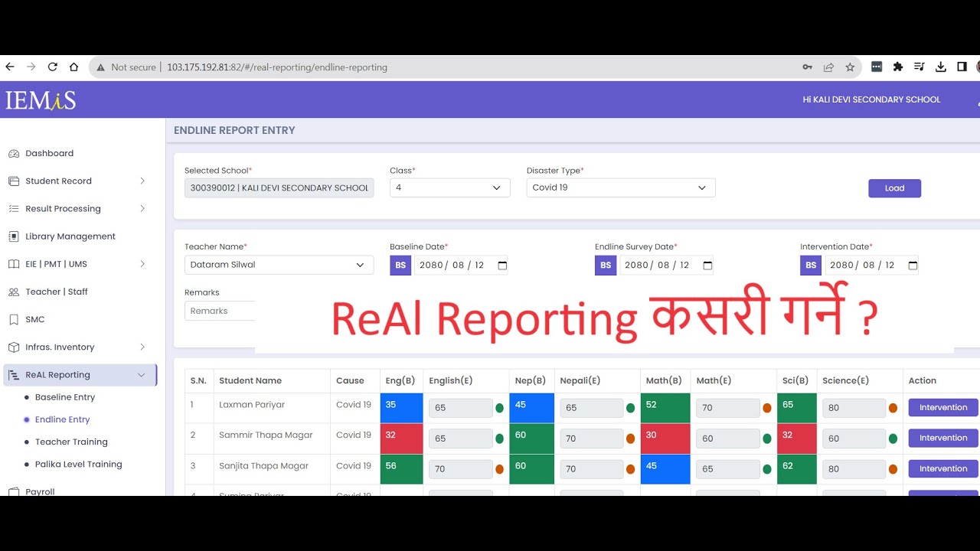Image resolution: width=980 pixels, height=551 pixels.
Task: Toggle BS button beside Intervention Date
Action: click(x=811, y=265)
